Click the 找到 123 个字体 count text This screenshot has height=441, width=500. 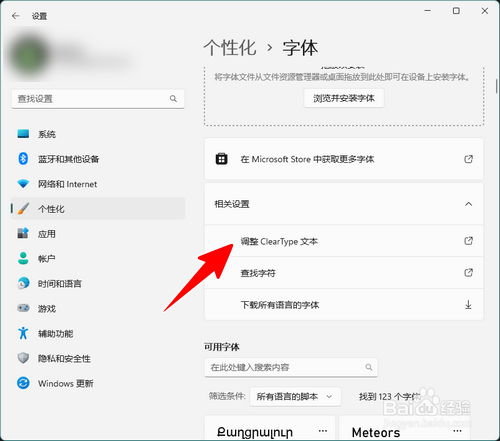[389, 397]
